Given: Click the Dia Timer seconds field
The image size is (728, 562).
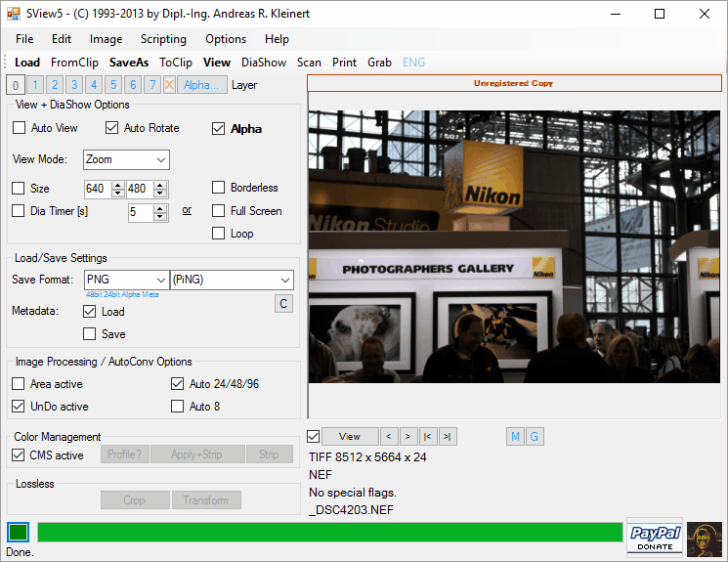Looking at the screenshot, I should coord(142,213).
